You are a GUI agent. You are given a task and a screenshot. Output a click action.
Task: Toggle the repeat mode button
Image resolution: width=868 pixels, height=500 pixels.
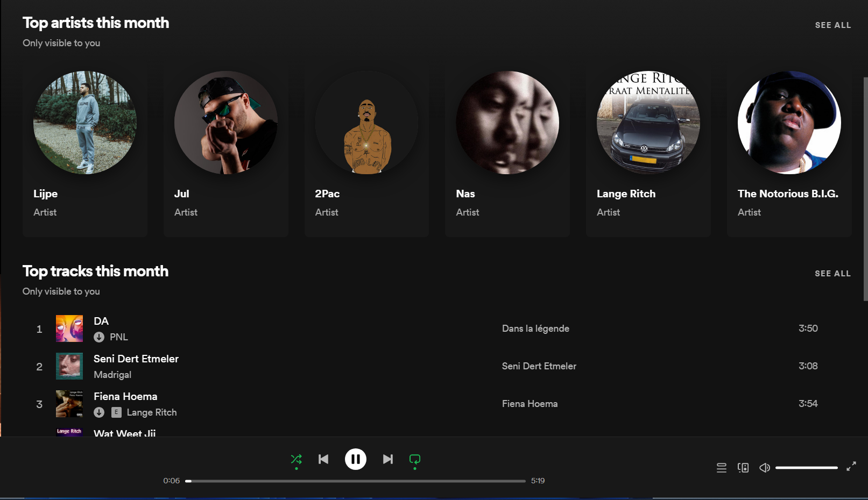pos(414,459)
